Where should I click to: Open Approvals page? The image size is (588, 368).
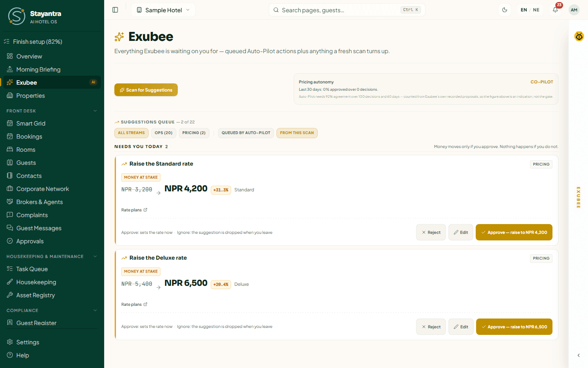point(52,241)
